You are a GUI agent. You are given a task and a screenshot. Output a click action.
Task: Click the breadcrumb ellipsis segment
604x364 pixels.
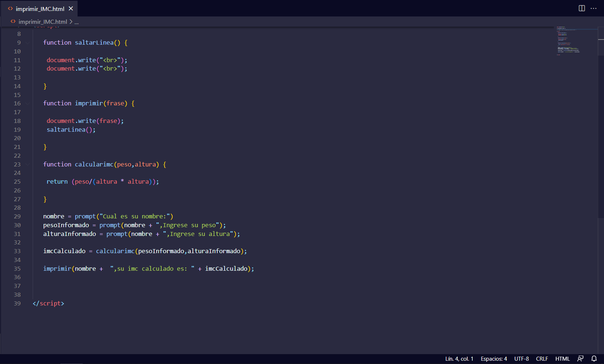[76, 22]
